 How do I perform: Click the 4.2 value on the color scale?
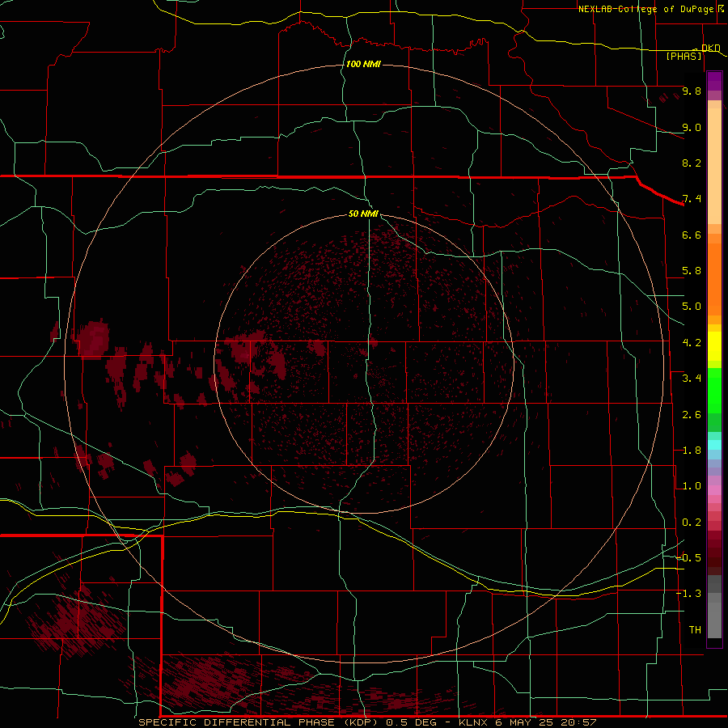pos(692,343)
